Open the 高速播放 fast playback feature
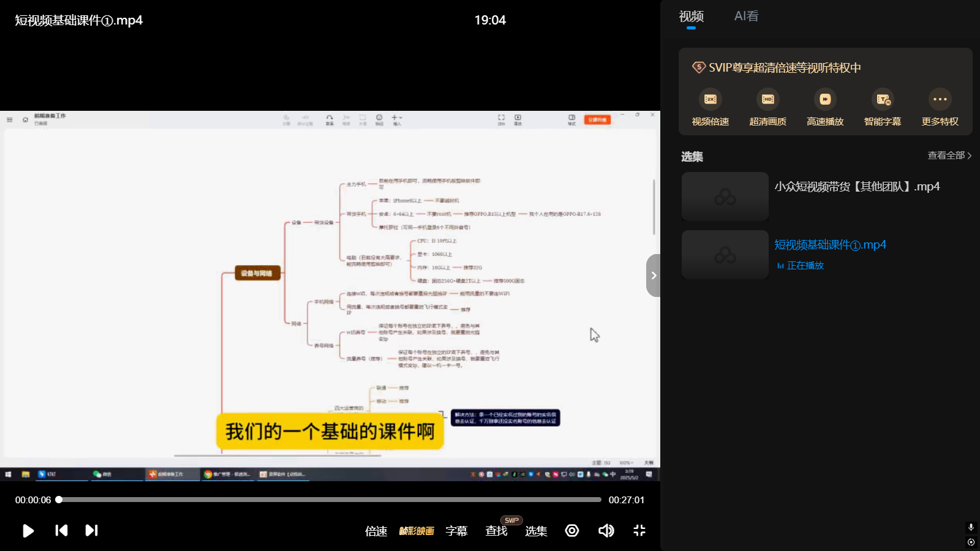This screenshot has width=980, height=551. pos(825,99)
